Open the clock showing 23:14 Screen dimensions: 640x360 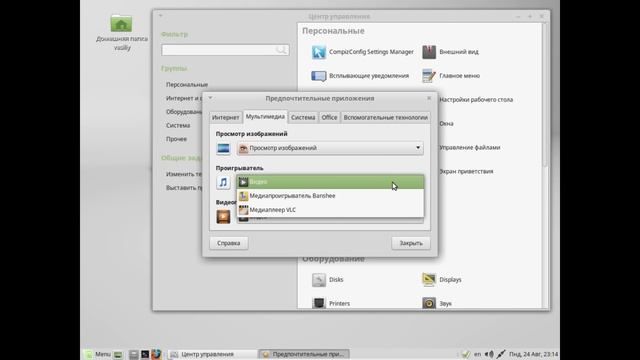[533, 354]
